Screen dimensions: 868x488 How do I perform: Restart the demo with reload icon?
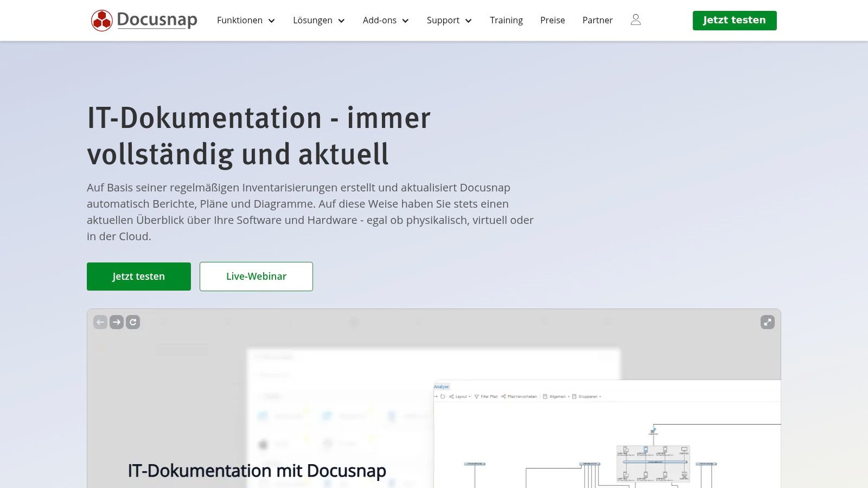pos(133,322)
